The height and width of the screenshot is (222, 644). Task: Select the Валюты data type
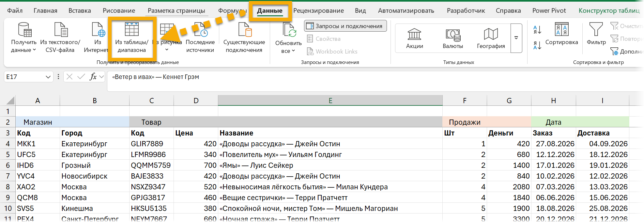tap(453, 38)
